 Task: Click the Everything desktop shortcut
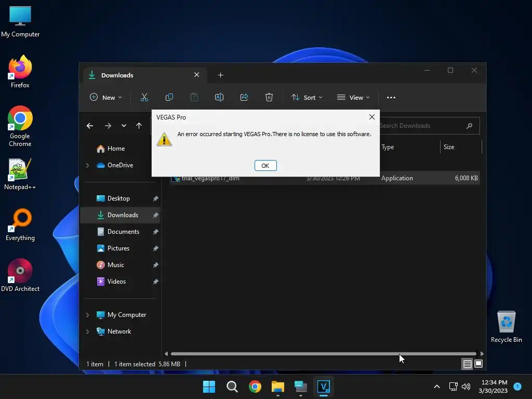pos(20,224)
